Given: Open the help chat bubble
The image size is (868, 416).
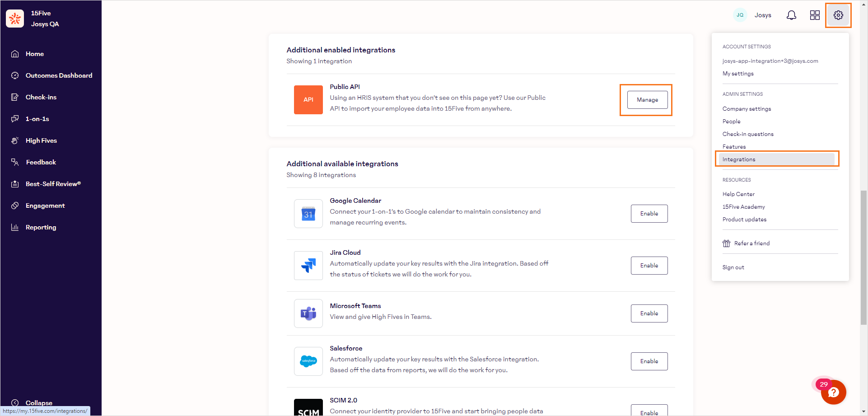Looking at the screenshot, I should (x=833, y=392).
